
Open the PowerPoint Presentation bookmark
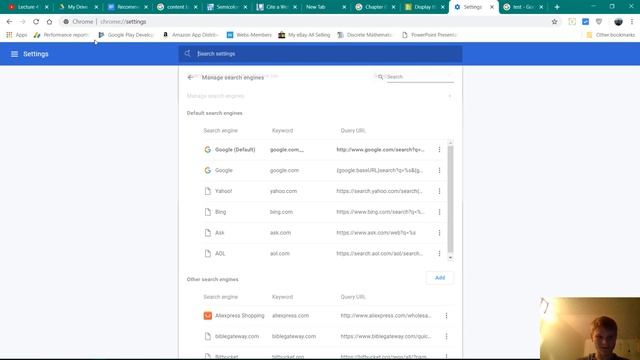point(429,35)
